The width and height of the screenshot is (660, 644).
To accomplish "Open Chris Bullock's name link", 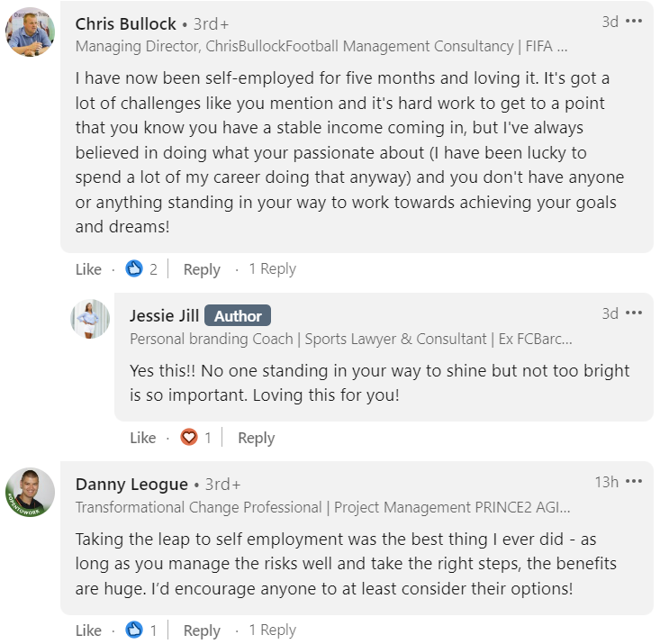I will (126, 23).
